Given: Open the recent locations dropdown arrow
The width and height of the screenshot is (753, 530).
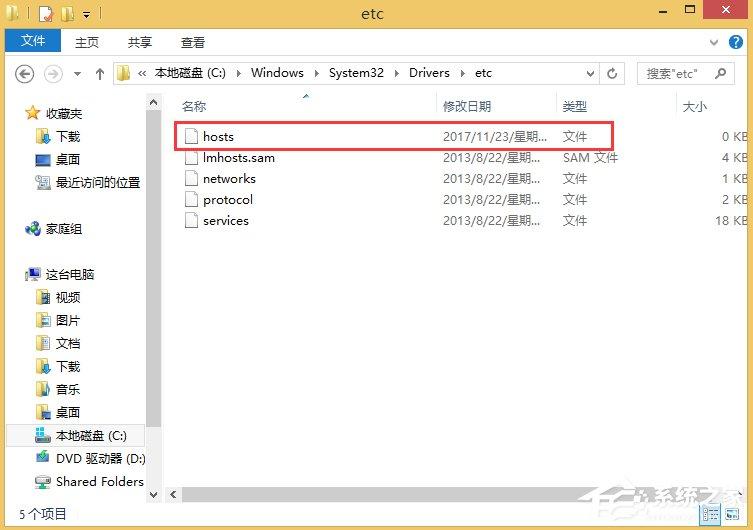Looking at the screenshot, I should pyautogui.click(x=77, y=74).
